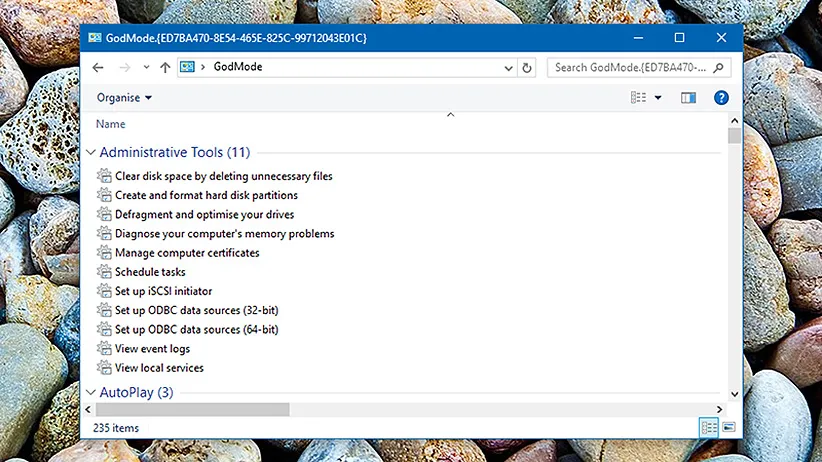Open the Organise dropdown menu
The image size is (822, 462).
(x=124, y=98)
